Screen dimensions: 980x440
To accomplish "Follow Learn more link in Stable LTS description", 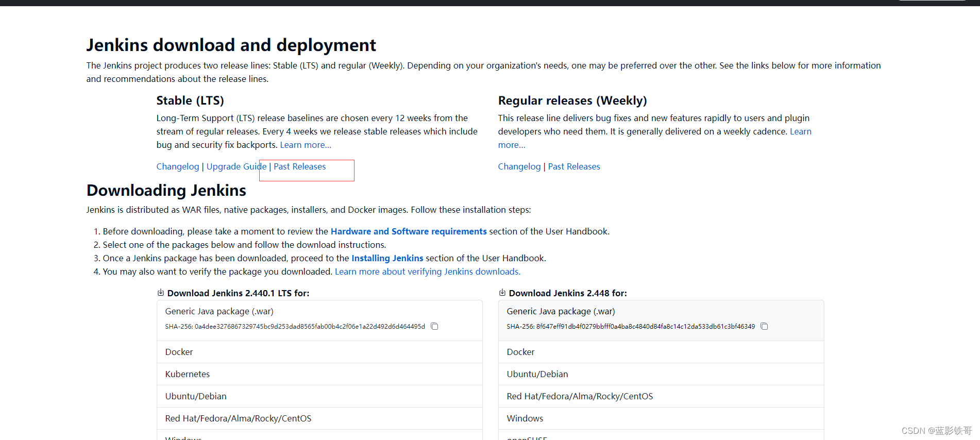I will pyautogui.click(x=306, y=145).
